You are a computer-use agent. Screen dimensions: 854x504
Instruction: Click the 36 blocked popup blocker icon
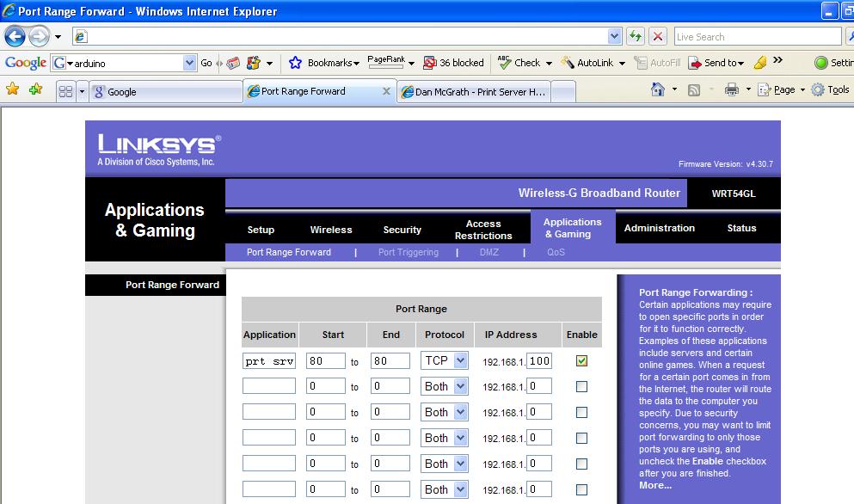pos(430,63)
